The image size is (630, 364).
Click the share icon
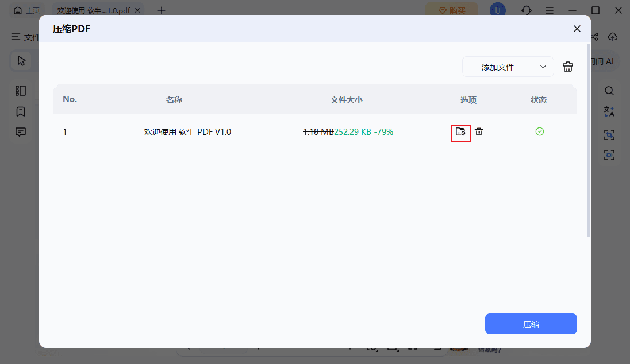[594, 37]
